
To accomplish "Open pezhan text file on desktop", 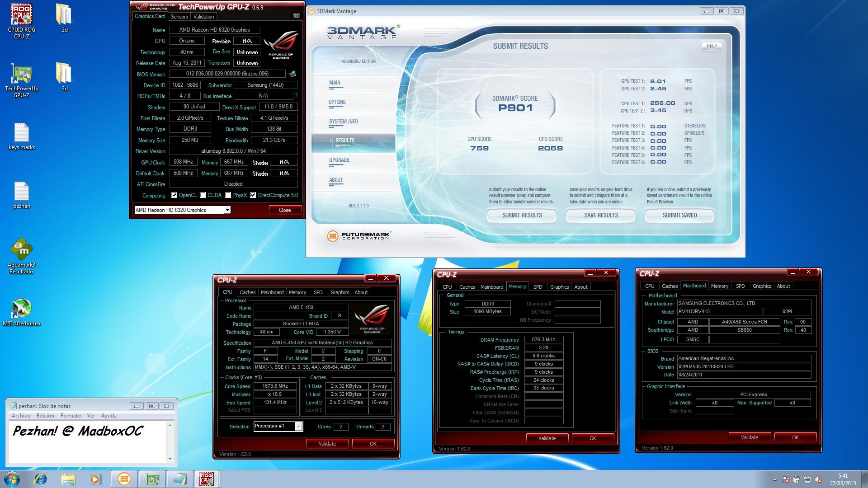I will pos(21,196).
